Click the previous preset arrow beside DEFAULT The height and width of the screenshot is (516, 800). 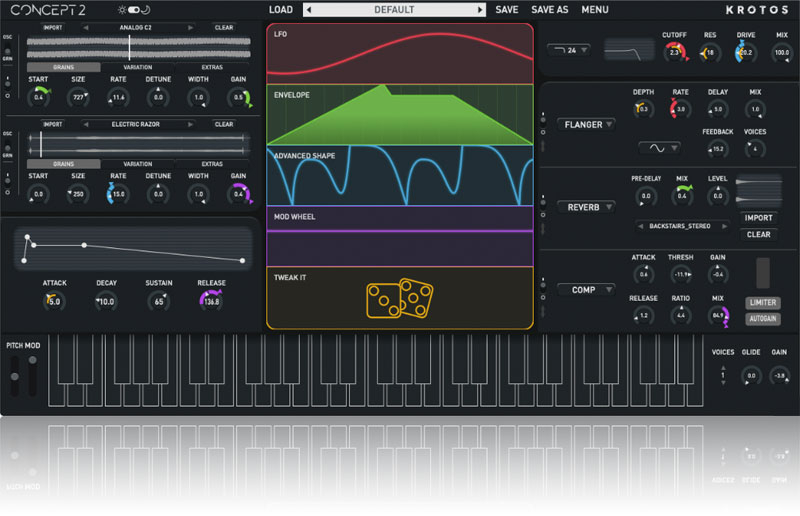308,10
